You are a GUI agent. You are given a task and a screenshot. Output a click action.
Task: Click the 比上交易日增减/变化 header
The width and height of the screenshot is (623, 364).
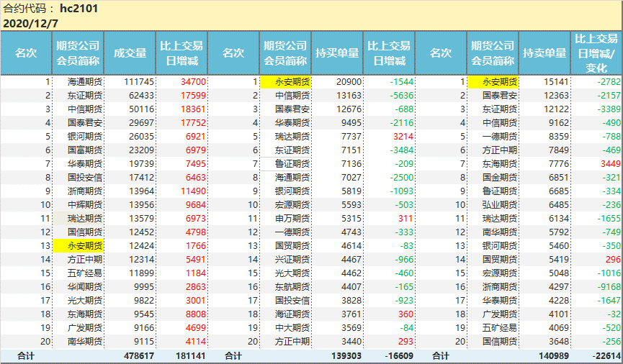tap(596, 53)
